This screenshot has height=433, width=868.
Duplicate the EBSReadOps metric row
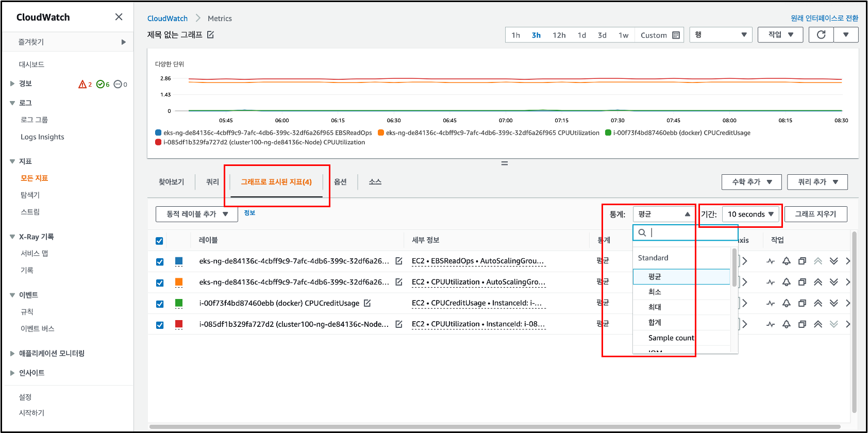(802, 261)
